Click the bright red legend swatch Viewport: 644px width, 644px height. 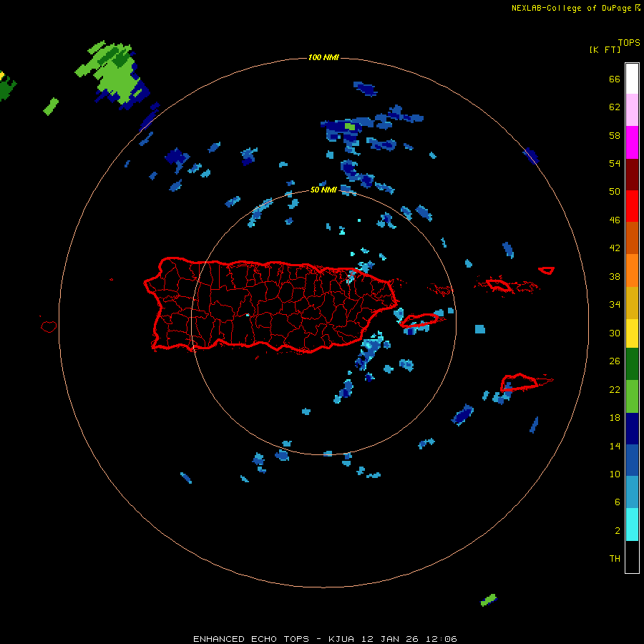pos(632,206)
